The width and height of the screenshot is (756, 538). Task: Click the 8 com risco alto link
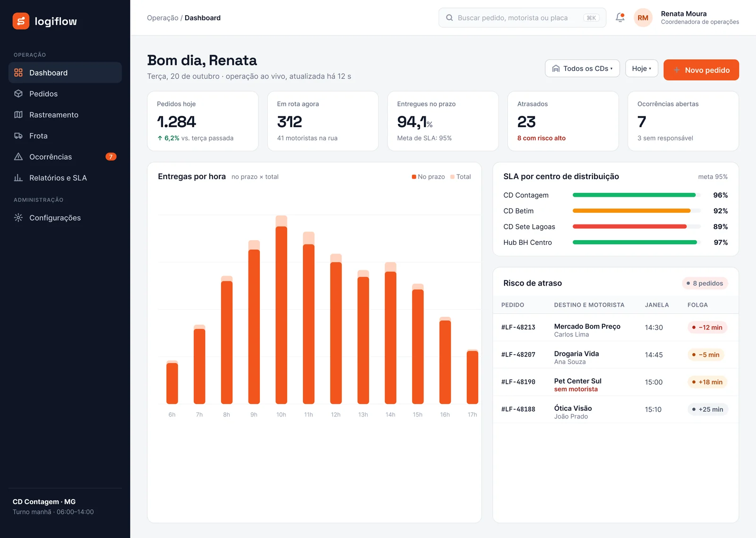coord(541,138)
